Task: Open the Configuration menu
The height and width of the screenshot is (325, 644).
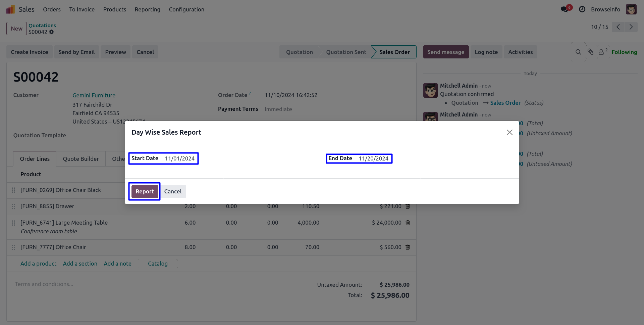Action: [x=186, y=9]
